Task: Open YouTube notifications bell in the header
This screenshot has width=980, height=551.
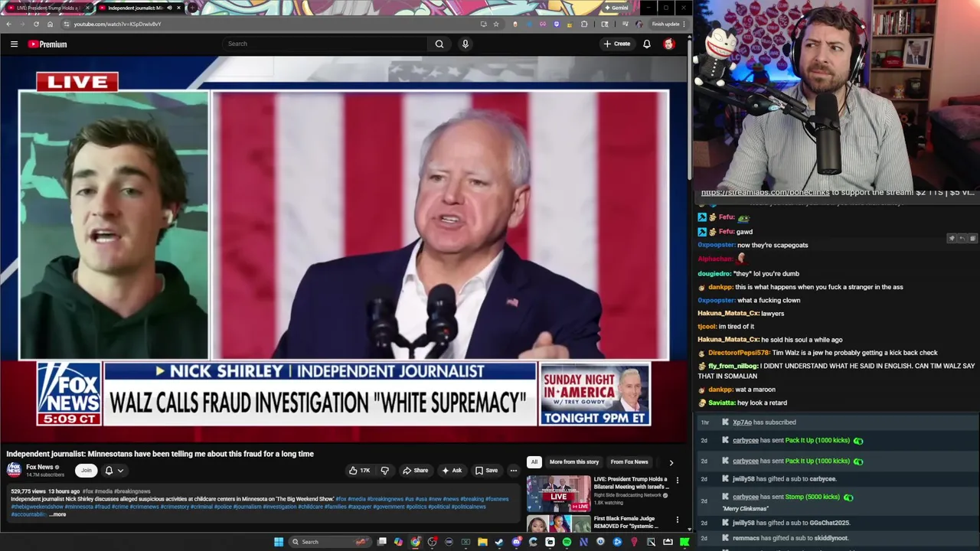Action: pyautogui.click(x=647, y=44)
